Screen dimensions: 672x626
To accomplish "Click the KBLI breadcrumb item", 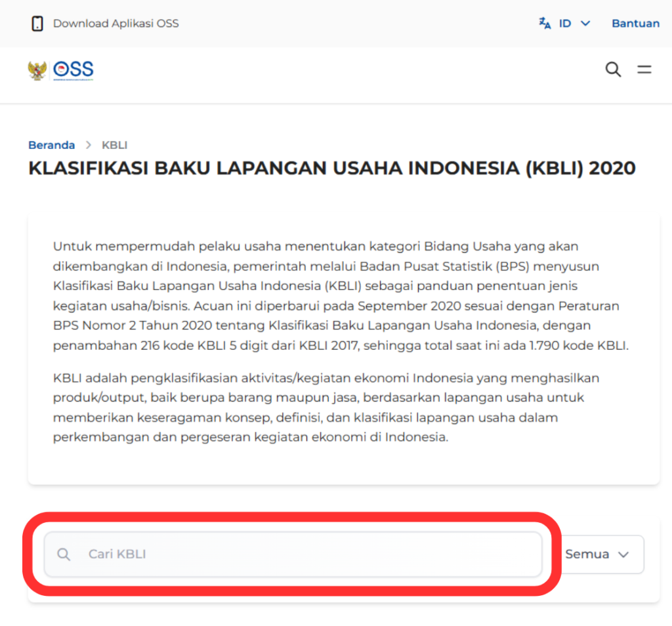I will pos(114,145).
